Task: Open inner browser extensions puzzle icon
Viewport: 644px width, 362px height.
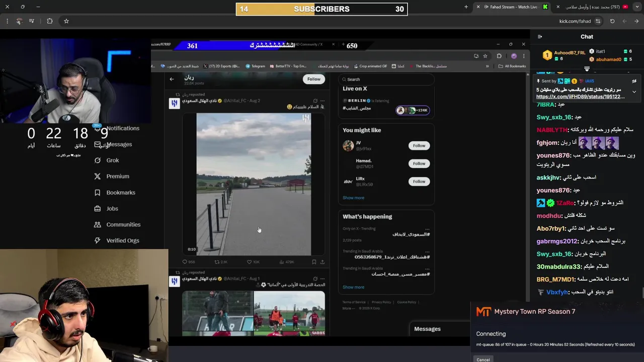Action: tap(499, 56)
